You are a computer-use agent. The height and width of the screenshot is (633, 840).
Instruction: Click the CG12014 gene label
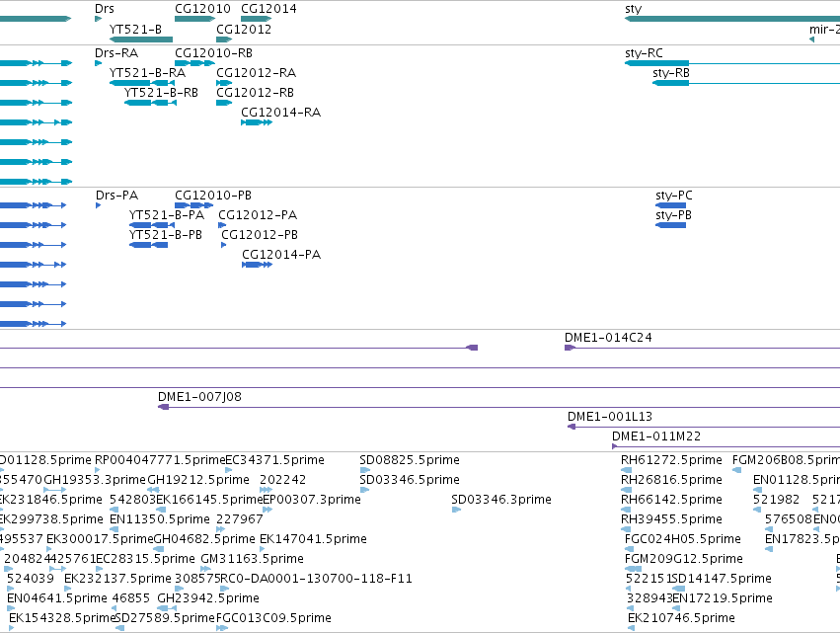268,9
